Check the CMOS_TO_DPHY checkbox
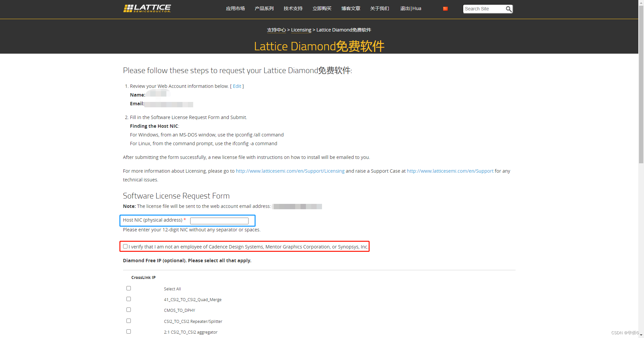Screen dimensions: 644x338 (x=128, y=310)
